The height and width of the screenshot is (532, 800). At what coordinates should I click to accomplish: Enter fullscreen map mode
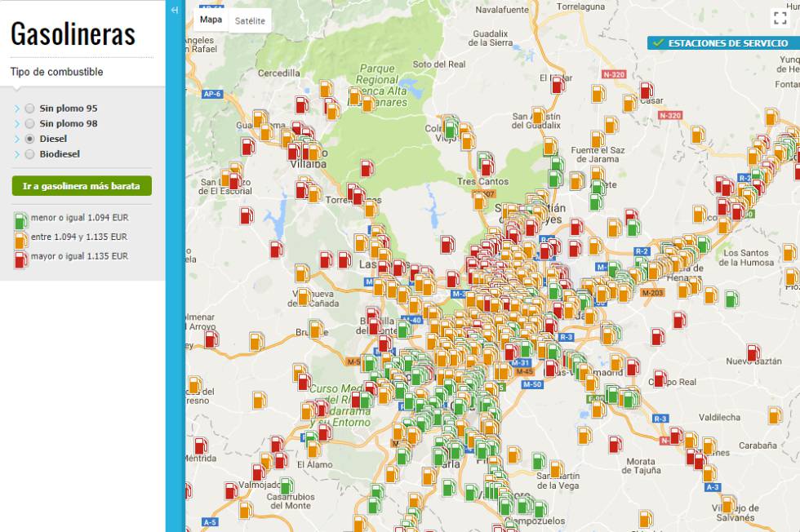pos(780,18)
